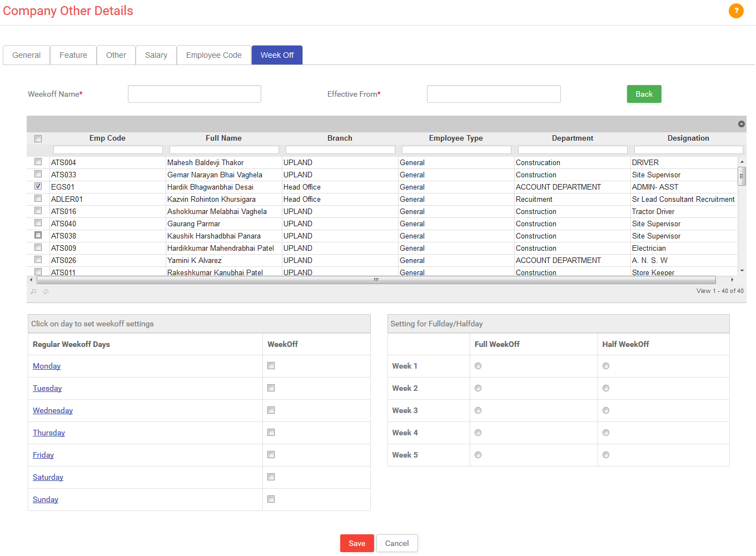756x556 pixels.
Task: Click the grid's vertical scroll down arrow
Action: tap(742, 271)
